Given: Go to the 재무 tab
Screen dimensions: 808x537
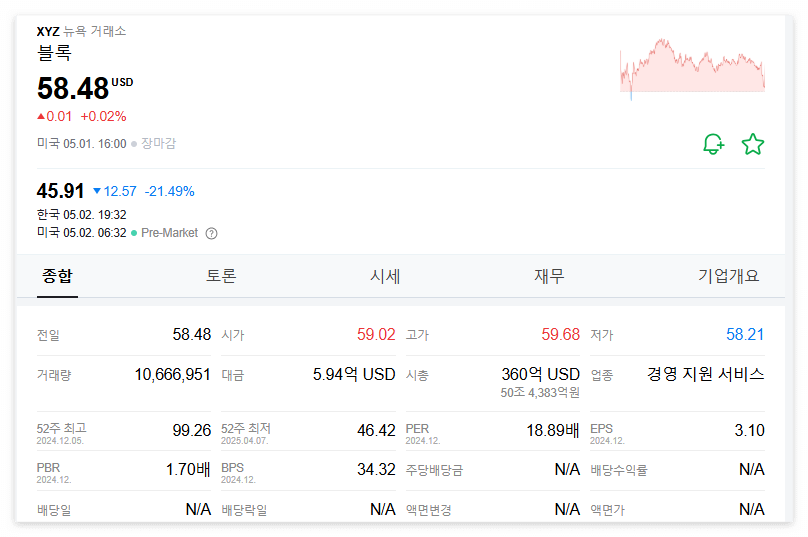Looking at the screenshot, I should point(549,276).
